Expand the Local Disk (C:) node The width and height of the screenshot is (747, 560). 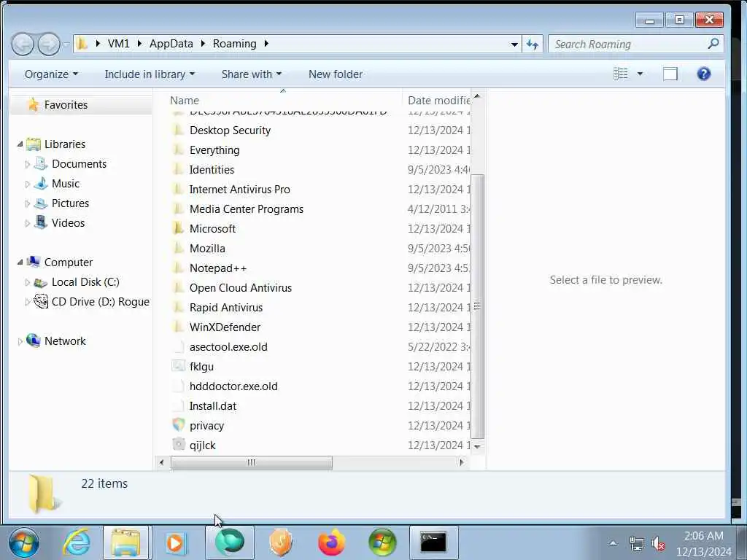pyautogui.click(x=28, y=282)
